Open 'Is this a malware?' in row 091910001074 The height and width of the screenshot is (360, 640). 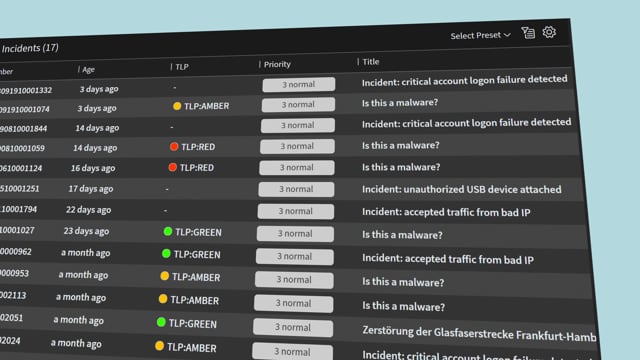400,102
